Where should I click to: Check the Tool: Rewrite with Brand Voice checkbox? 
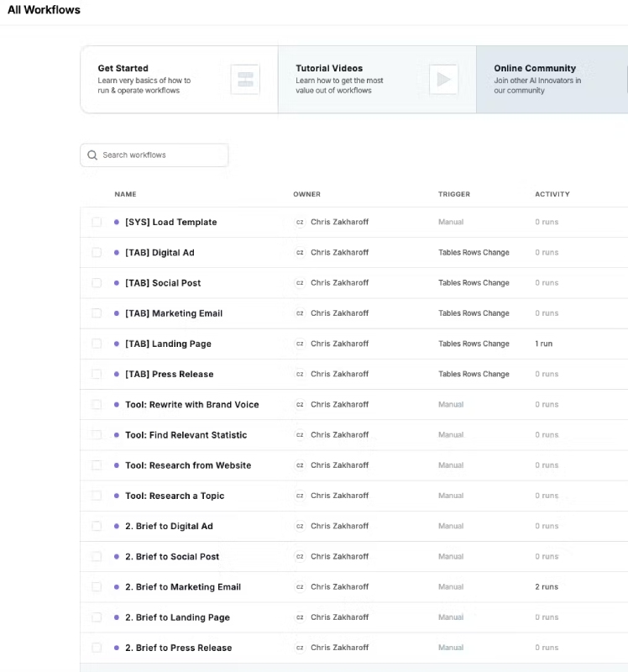pos(97,405)
